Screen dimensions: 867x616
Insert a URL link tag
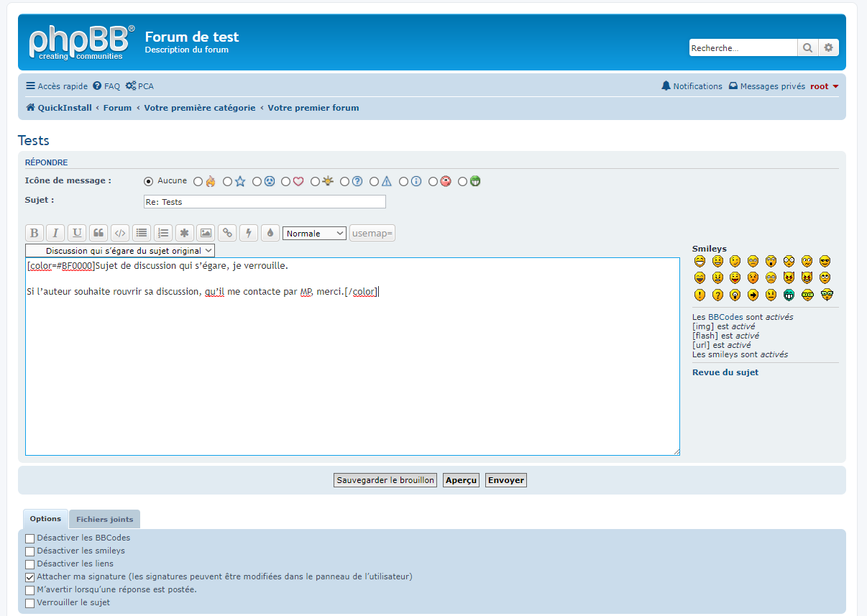[x=227, y=233]
